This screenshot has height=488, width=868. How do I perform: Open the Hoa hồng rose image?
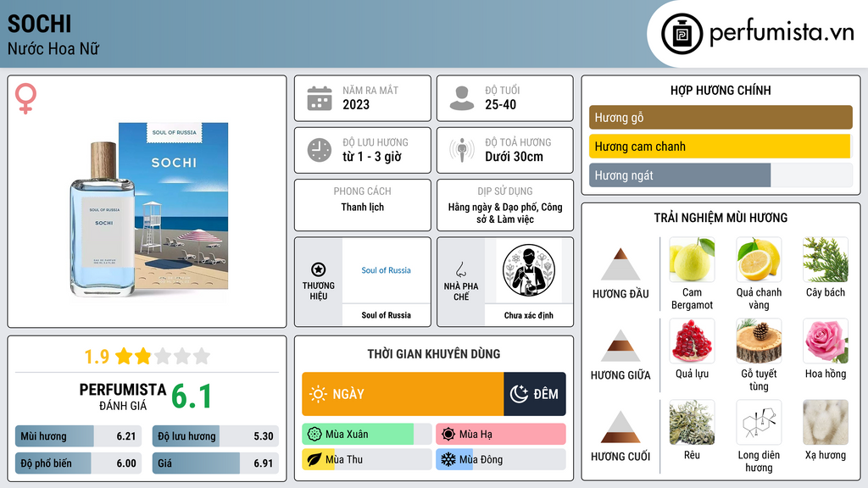point(826,341)
